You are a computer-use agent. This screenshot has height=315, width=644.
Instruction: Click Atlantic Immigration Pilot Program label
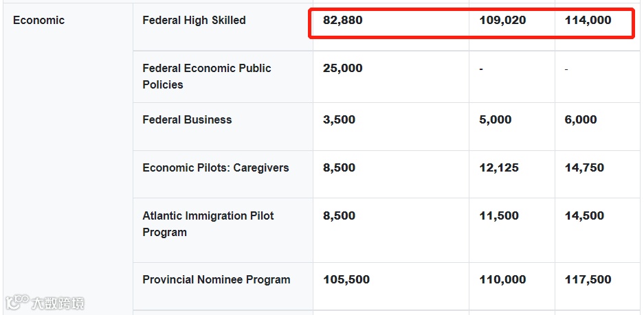tap(208, 224)
